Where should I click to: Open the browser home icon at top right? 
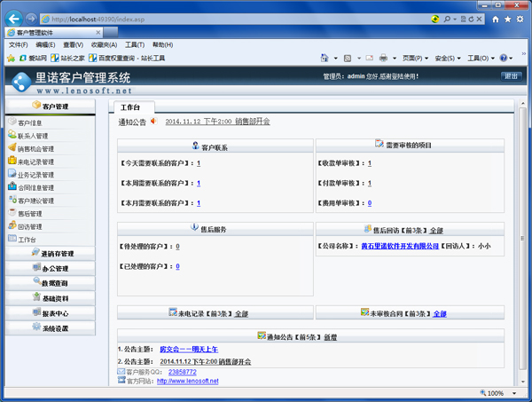click(496, 20)
